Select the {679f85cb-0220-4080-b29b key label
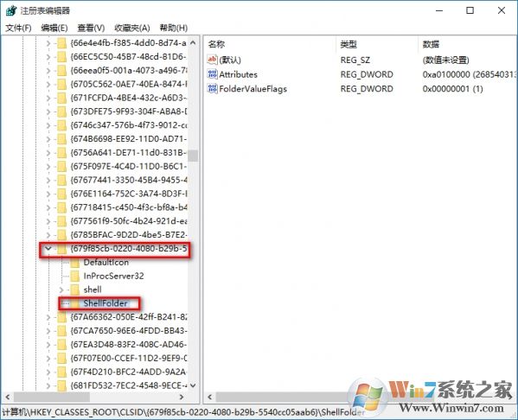This screenshot has width=518, height=420. click(x=129, y=248)
